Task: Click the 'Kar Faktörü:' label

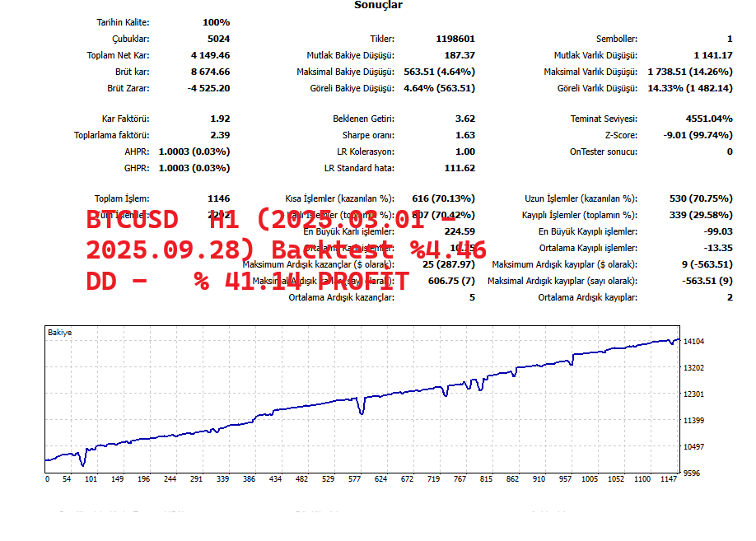Action: click(125, 118)
